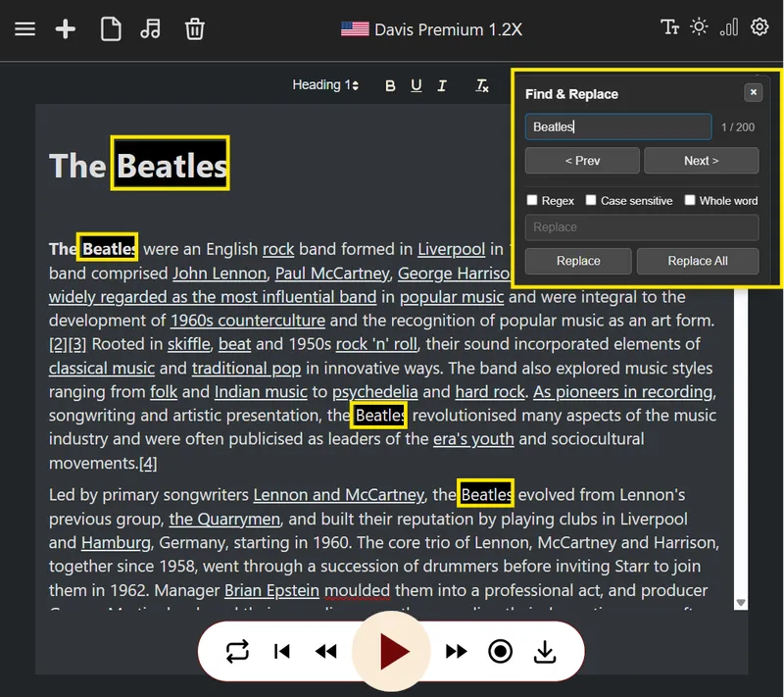The width and height of the screenshot is (784, 697).
Task: Go to Next search match
Action: 701,161
